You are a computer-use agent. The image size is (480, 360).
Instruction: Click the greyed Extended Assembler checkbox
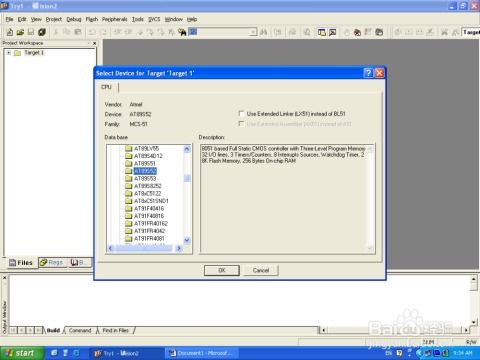pos(241,124)
